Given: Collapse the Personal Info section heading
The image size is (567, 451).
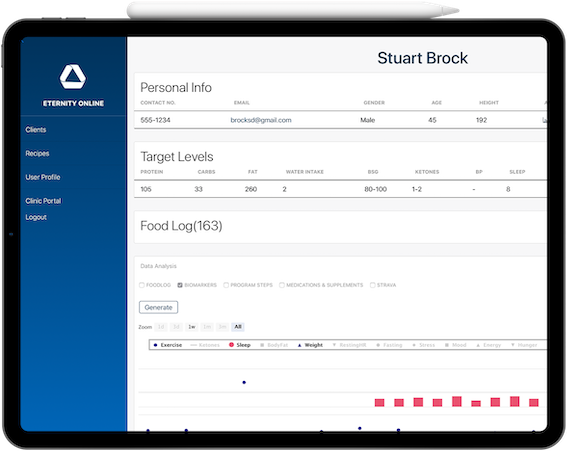Looking at the screenshot, I should click(176, 88).
